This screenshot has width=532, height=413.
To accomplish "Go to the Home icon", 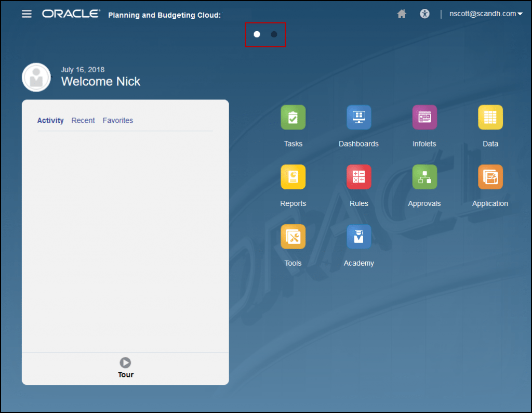I will tap(402, 14).
